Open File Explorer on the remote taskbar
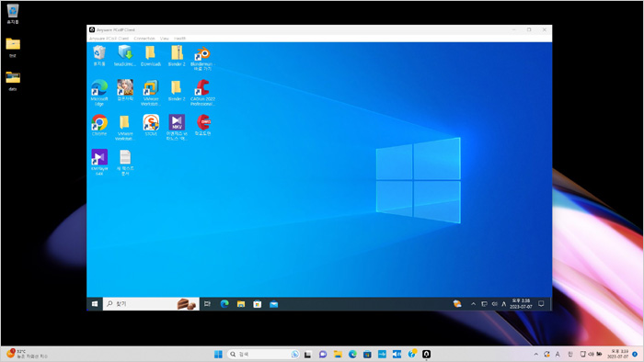The height and width of the screenshot is (362, 644). (x=241, y=304)
